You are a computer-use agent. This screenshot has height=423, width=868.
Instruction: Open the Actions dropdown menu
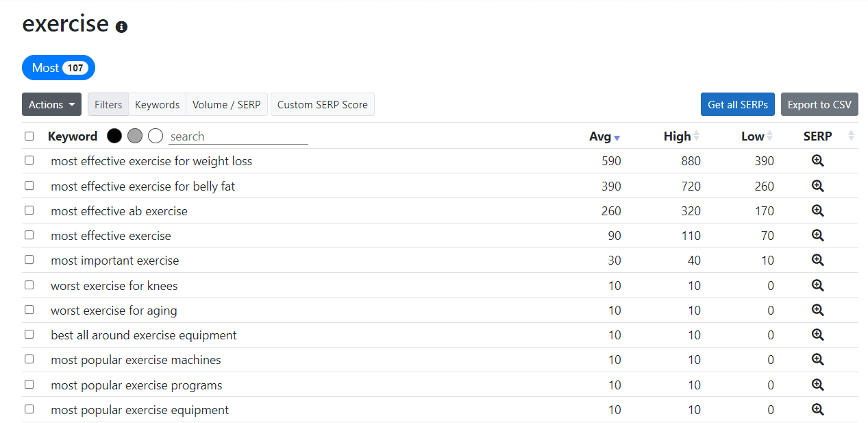pyautogui.click(x=51, y=104)
